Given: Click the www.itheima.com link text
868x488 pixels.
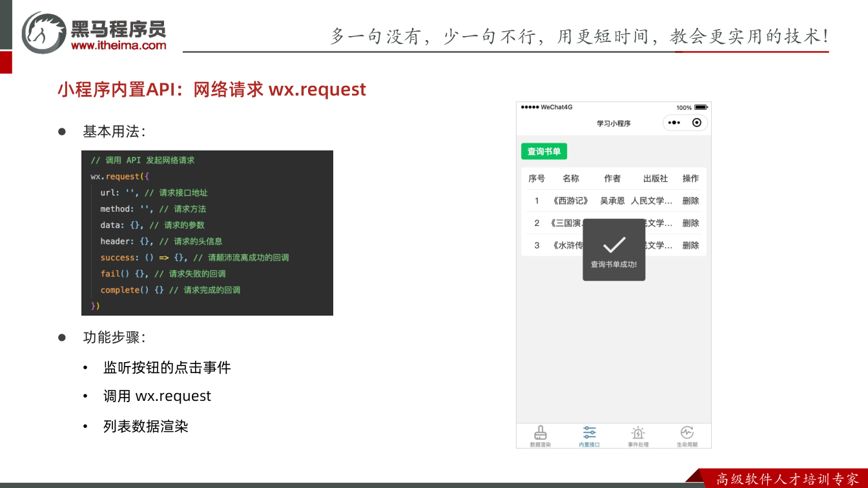Looking at the screenshot, I should coord(118,45).
